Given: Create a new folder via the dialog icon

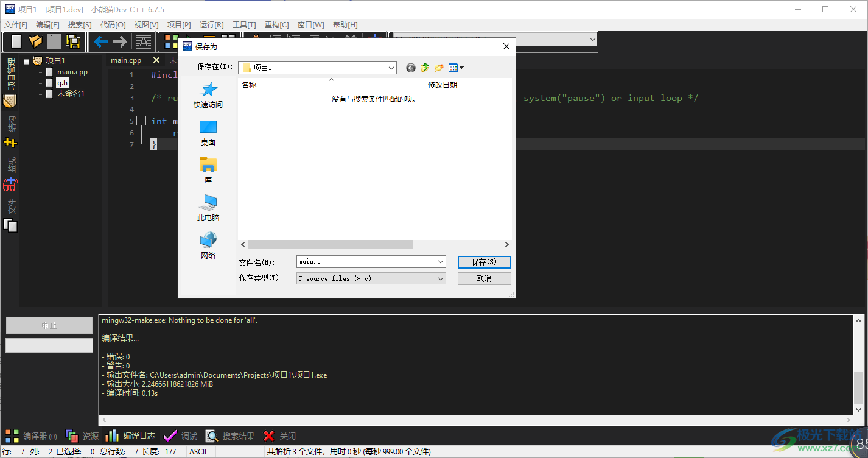Looking at the screenshot, I should click(x=439, y=68).
